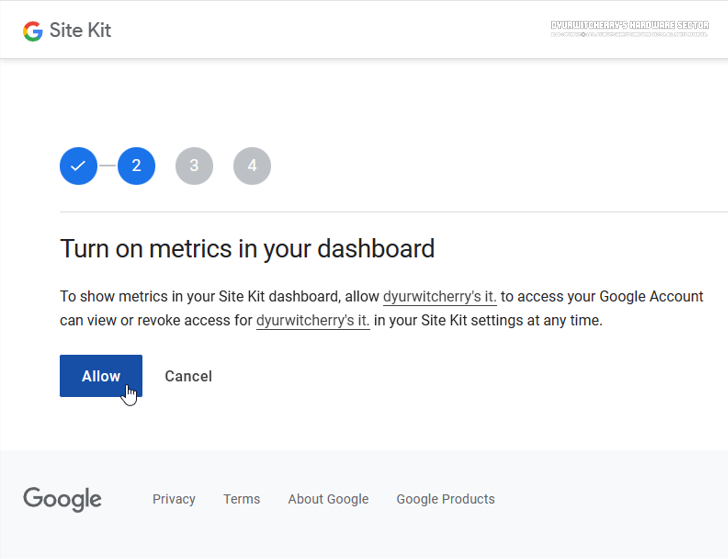The height and width of the screenshot is (559, 728).
Task: Select step 2 circle in progress indicator
Action: 136,166
